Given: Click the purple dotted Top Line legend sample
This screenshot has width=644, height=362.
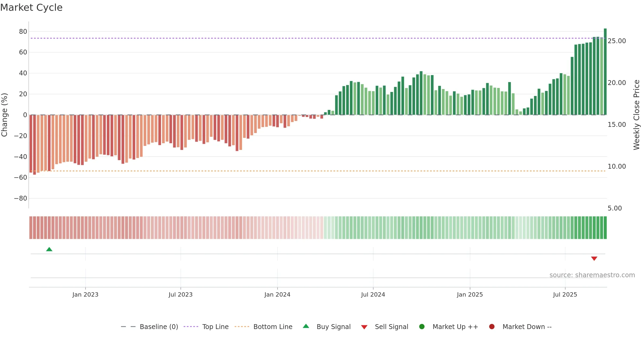Looking at the screenshot, I should [191, 327].
